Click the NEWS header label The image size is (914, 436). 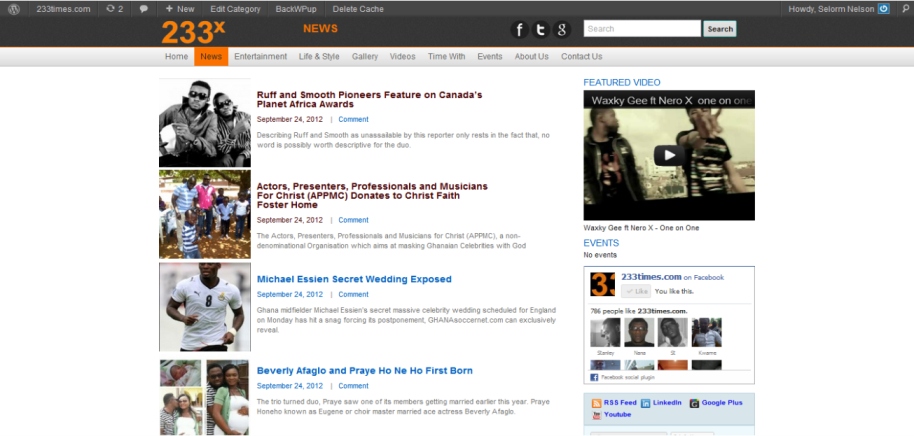(x=320, y=29)
